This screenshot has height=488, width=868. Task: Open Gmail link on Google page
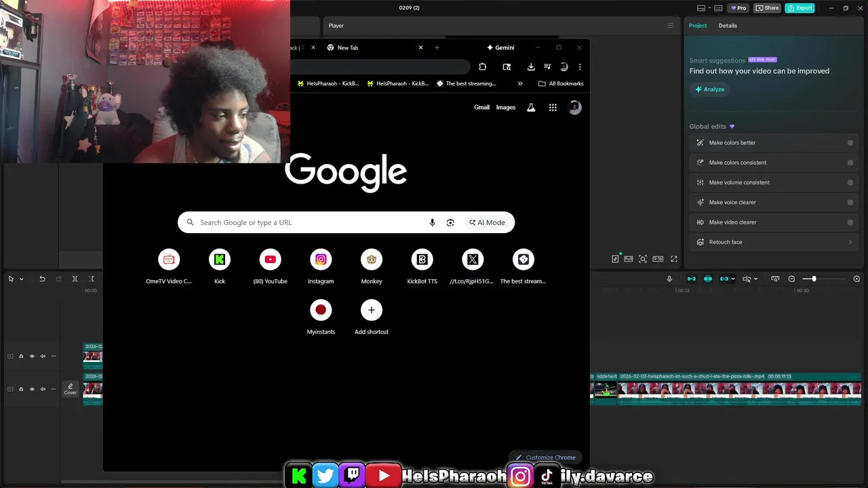(481, 107)
